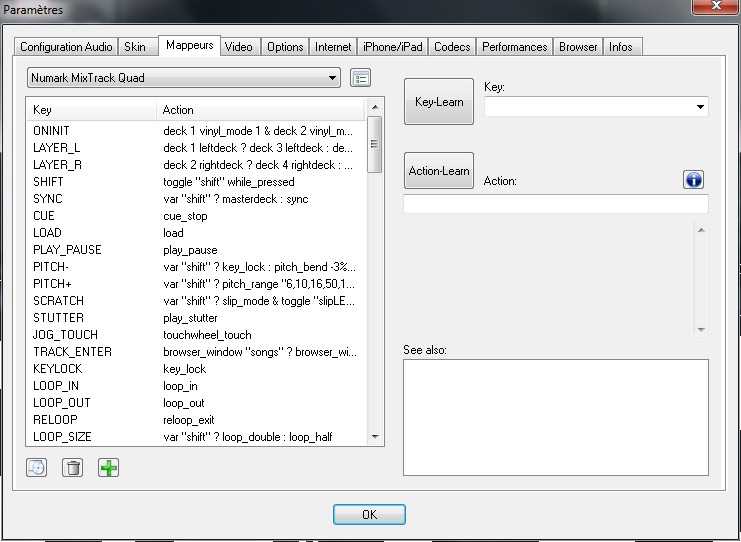Select the Codecs tab

pyautogui.click(x=452, y=47)
